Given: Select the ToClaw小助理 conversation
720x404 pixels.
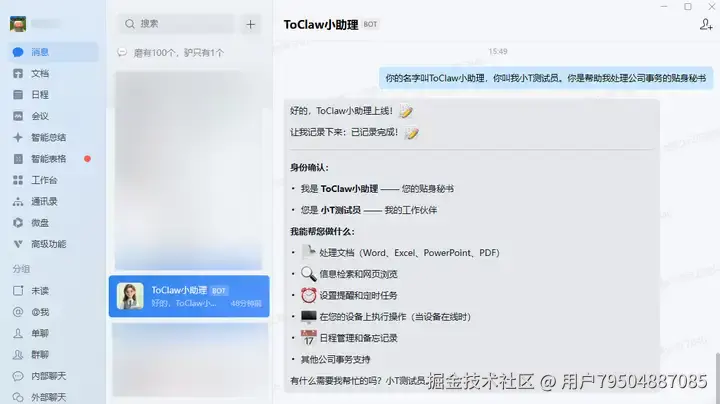Looking at the screenshot, I should (x=189, y=296).
